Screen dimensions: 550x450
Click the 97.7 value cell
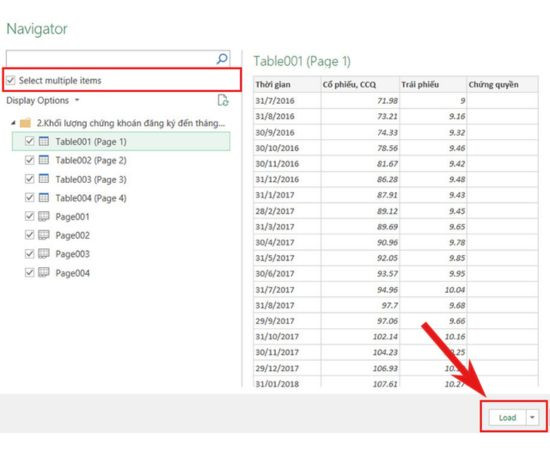360,305
